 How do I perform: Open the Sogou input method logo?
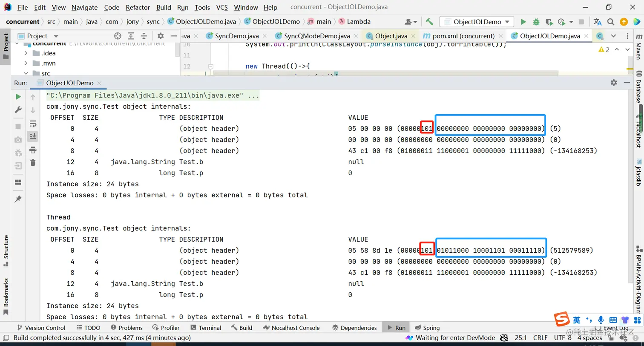[x=562, y=320]
